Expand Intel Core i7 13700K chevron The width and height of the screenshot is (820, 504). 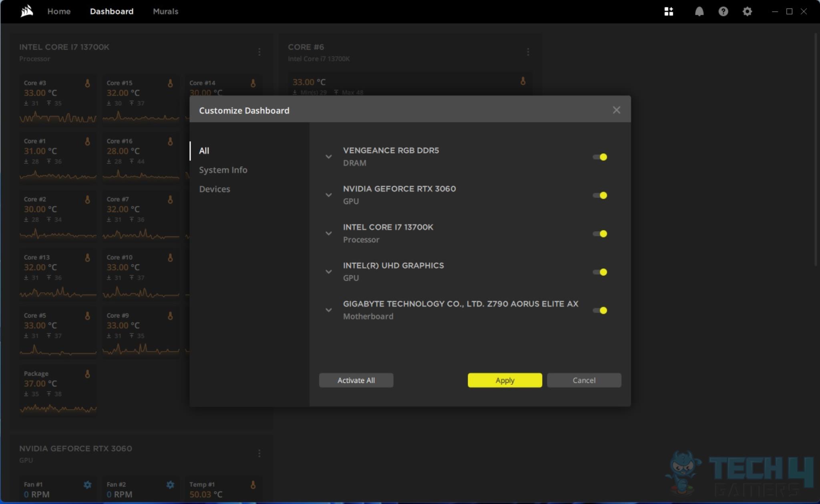tap(329, 234)
